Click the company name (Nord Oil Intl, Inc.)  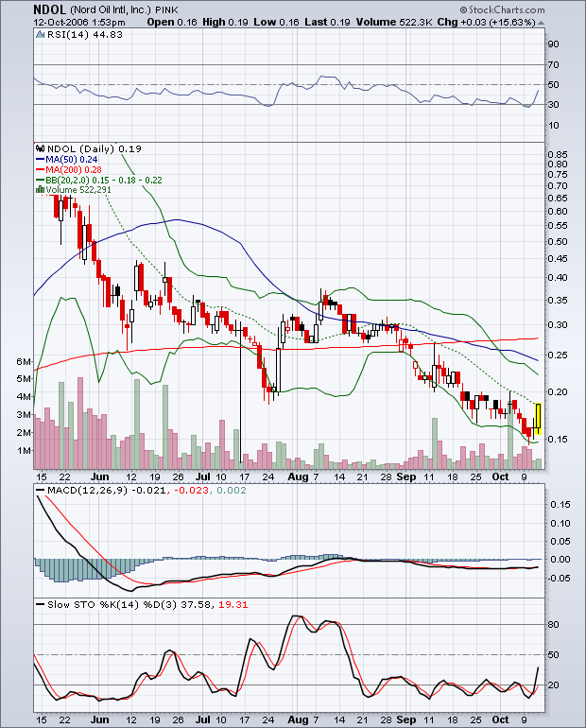111,9
